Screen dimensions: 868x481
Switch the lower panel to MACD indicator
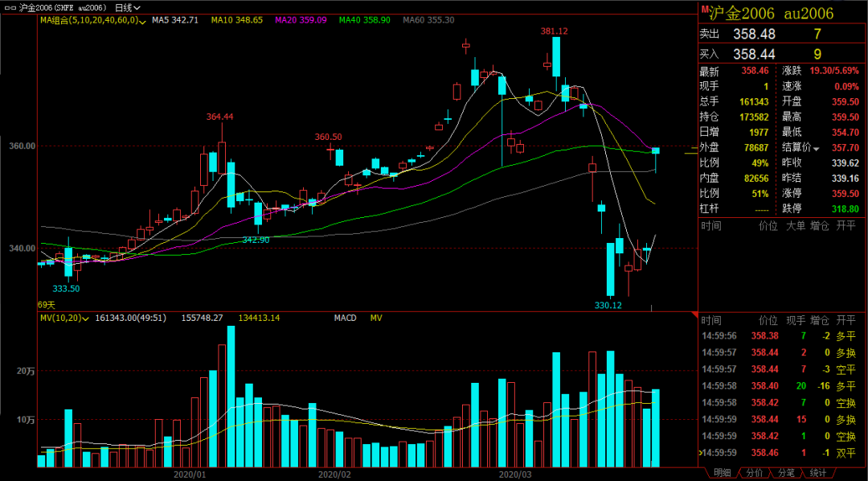345,319
